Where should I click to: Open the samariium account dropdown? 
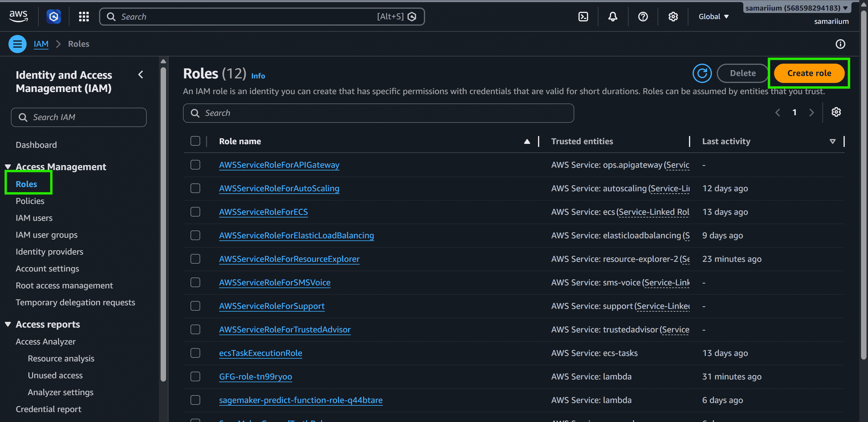[x=796, y=8]
